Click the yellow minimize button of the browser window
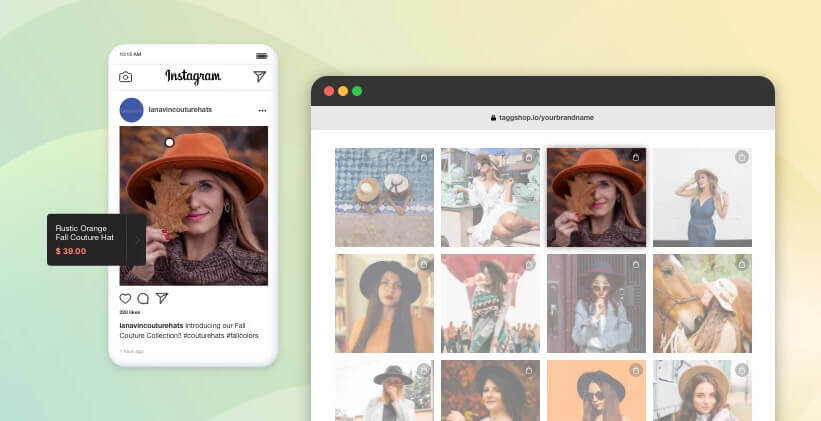 click(x=343, y=91)
